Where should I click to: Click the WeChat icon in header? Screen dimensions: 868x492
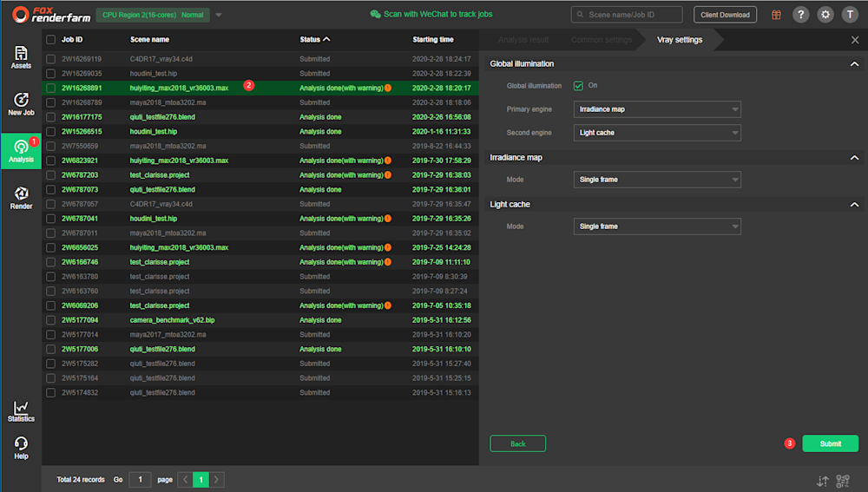375,15
